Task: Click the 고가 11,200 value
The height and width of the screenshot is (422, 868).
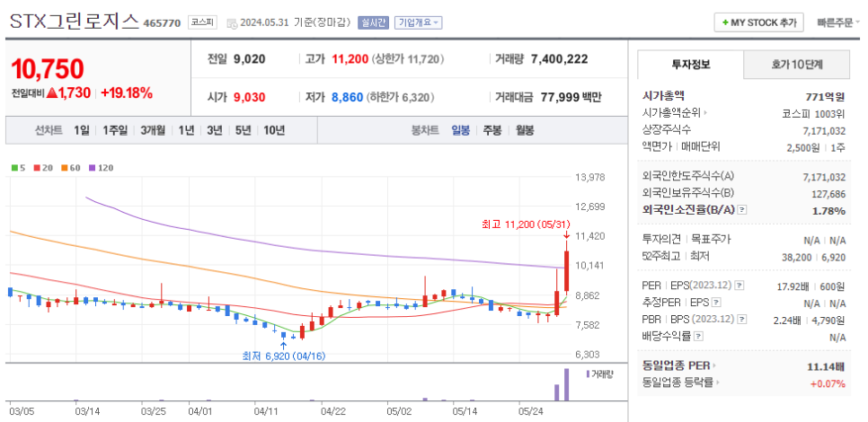Action: tap(350, 59)
